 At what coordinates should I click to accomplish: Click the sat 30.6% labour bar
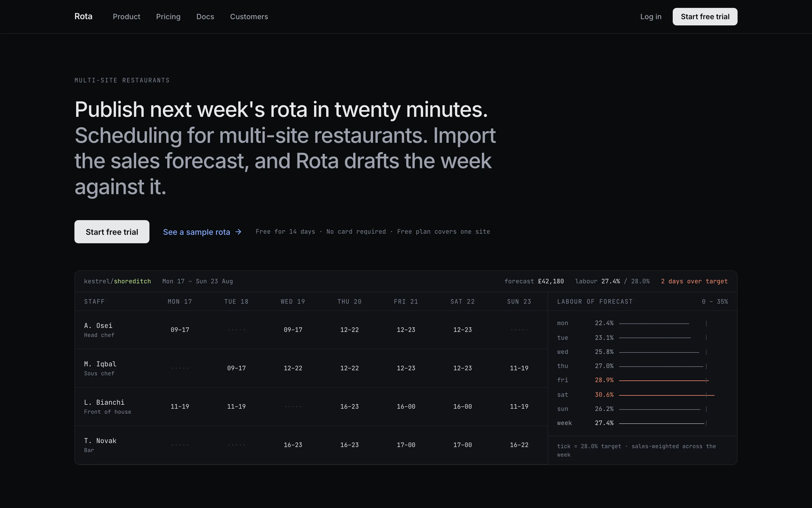click(667, 395)
